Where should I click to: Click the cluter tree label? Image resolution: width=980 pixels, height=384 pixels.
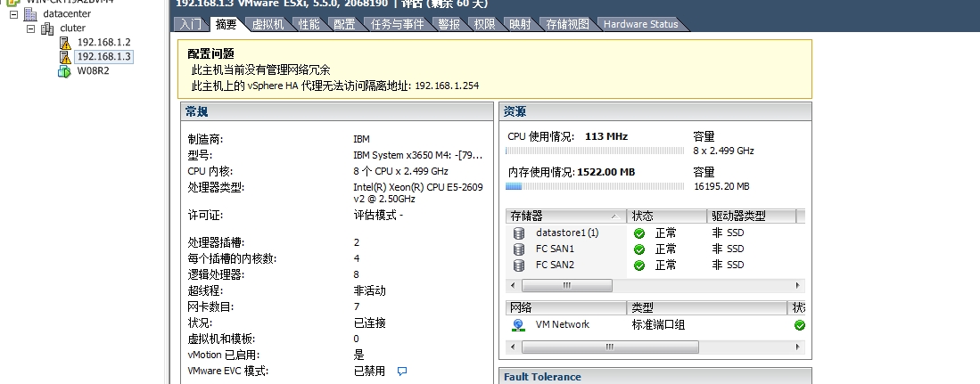coord(72,28)
